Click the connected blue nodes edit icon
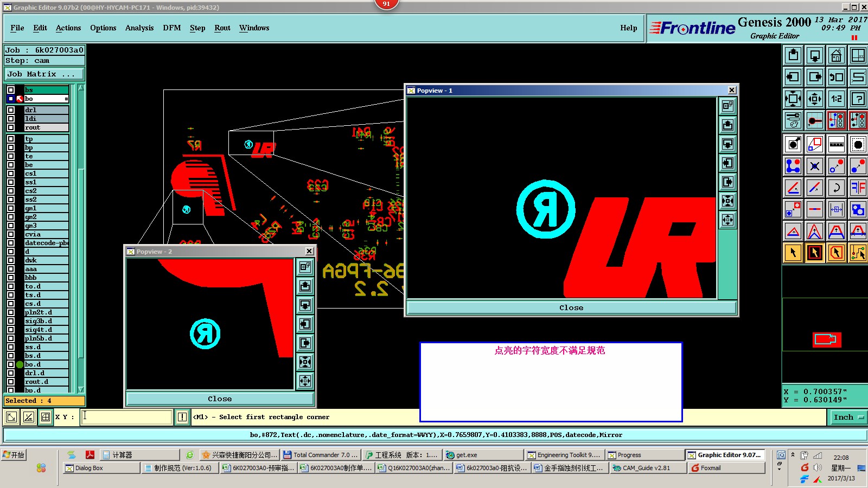Screen dimensions: 868x488 point(793,166)
